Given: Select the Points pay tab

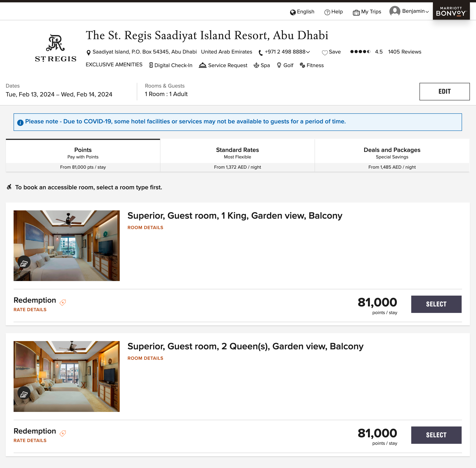Looking at the screenshot, I should pos(83,155).
